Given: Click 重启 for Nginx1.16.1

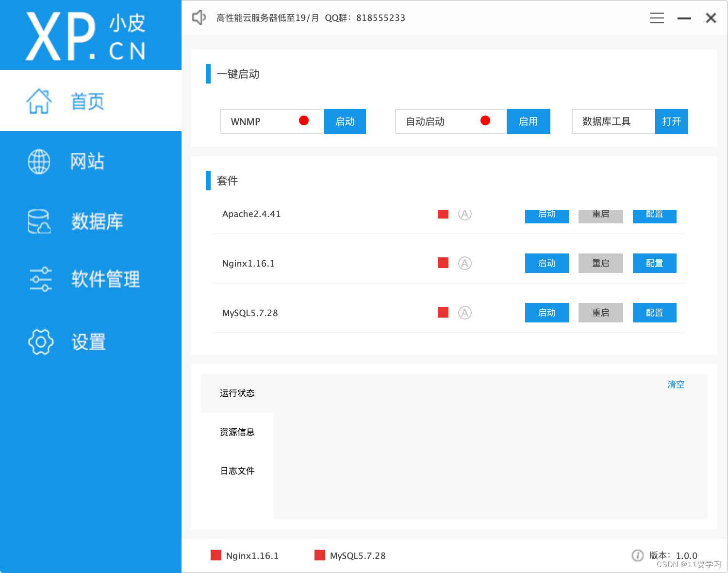Looking at the screenshot, I should (601, 263).
